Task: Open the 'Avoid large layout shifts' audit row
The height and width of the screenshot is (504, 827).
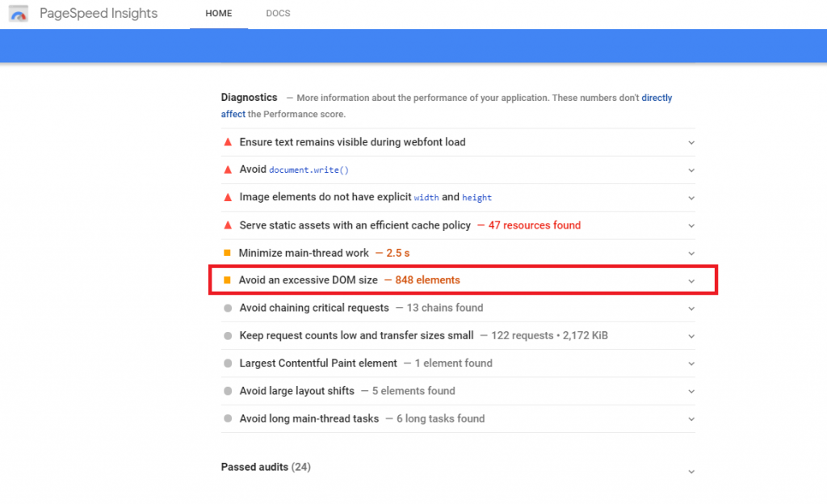Action: coord(297,391)
